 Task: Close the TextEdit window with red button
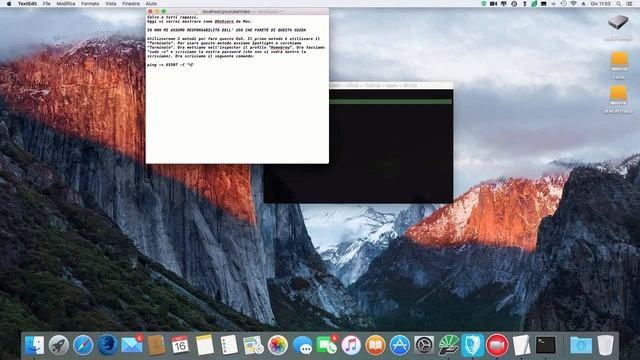click(150, 11)
